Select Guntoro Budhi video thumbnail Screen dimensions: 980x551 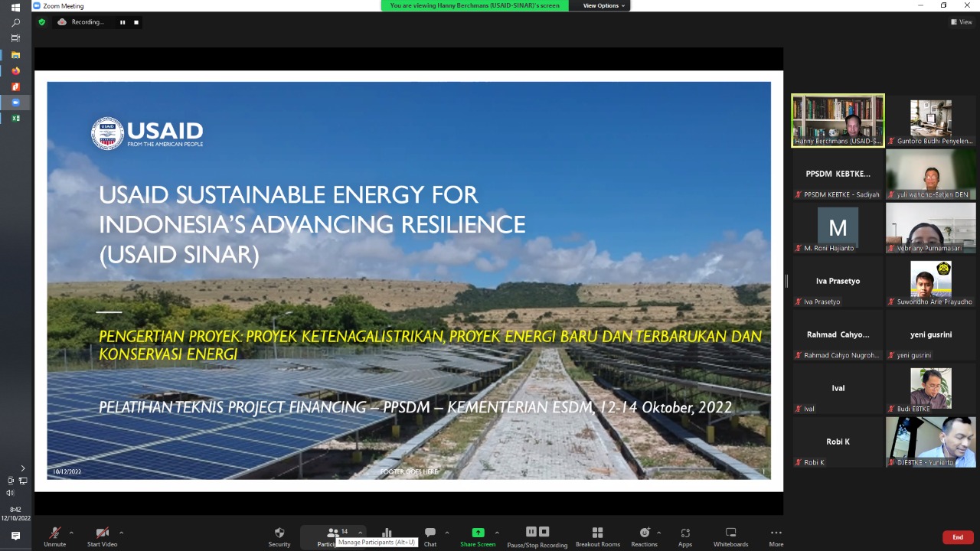(x=931, y=120)
